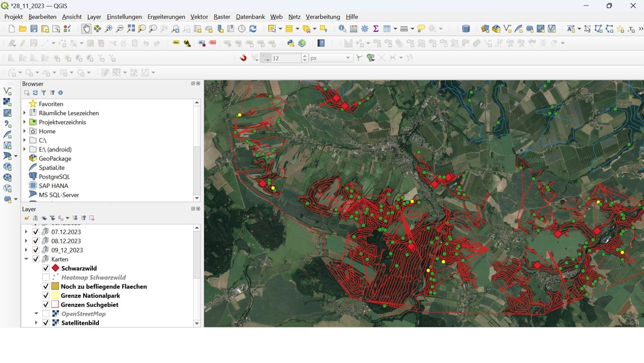
Task: Open the Python console
Action: coord(291,43)
